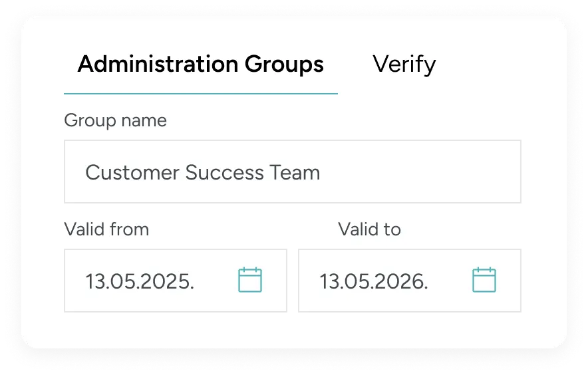Focus the Group name input field

click(x=293, y=172)
